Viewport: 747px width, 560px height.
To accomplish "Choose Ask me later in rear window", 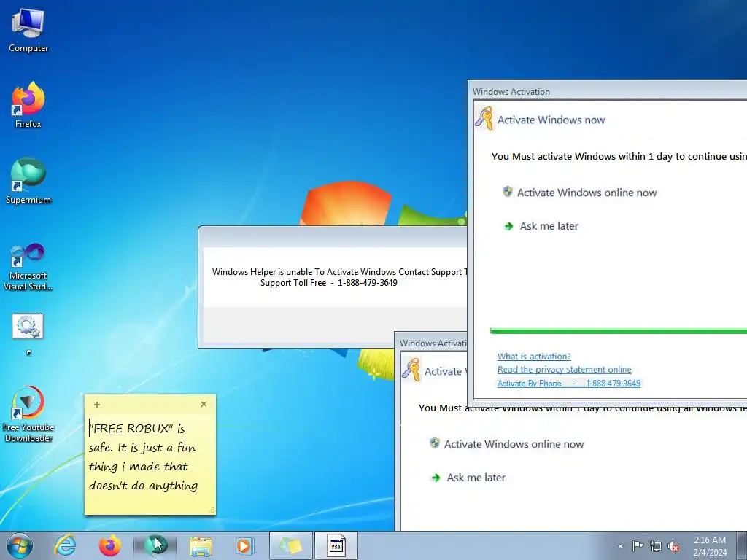I will 468,478.
